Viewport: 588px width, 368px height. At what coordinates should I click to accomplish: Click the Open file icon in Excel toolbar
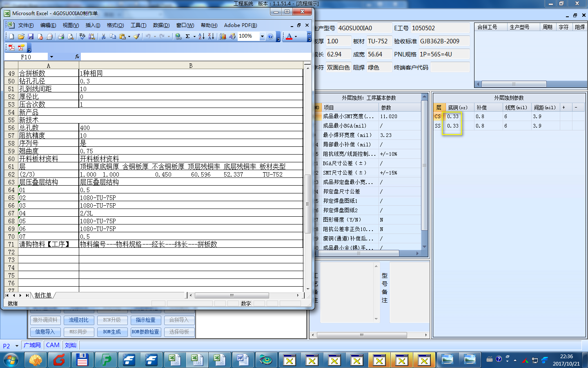[21, 36]
